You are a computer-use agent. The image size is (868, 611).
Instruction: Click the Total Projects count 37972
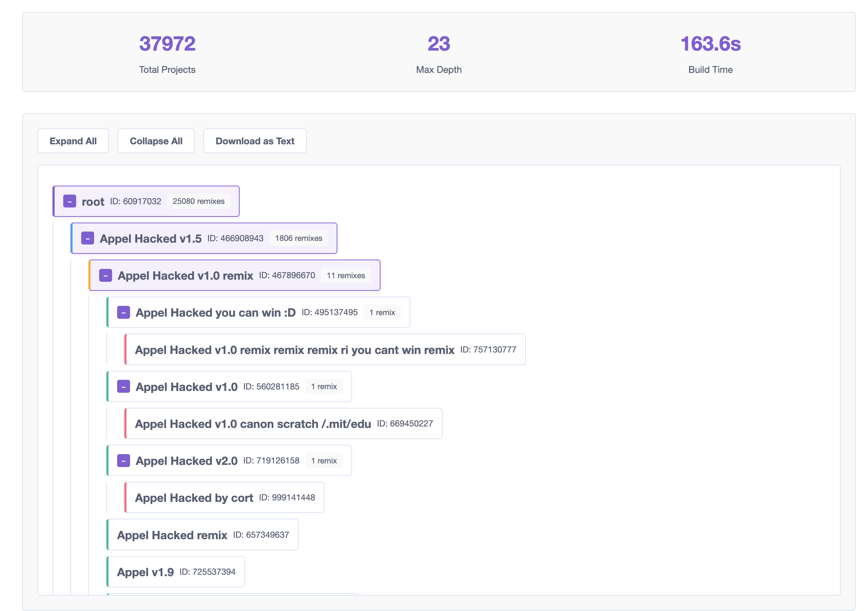pos(167,44)
